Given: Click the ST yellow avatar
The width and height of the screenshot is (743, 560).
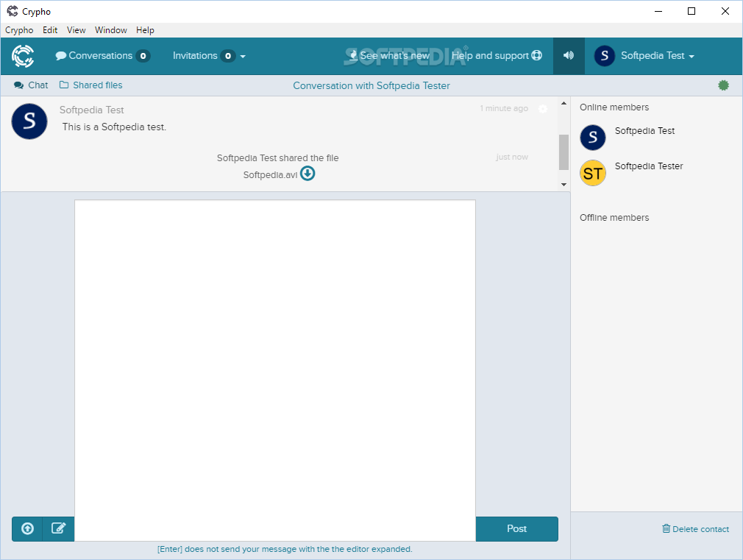Looking at the screenshot, I should (593, 173).
